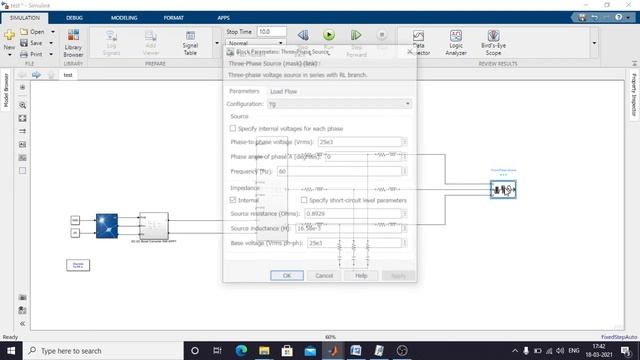Image resolution: width=640 pixels, height=360 pixels.
Task: Open the Normal simulation mode dropdown
Action: [255, 43]
